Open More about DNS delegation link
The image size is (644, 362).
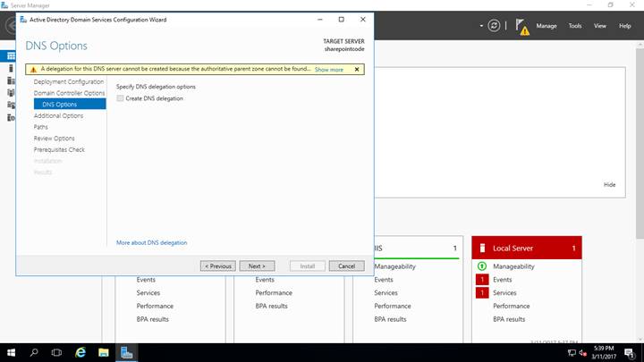pyautogui.click(x=151, y=242)
